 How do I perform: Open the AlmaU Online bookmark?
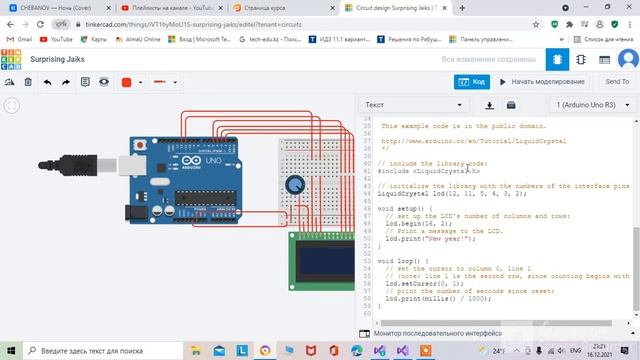(x=138, y=39)
